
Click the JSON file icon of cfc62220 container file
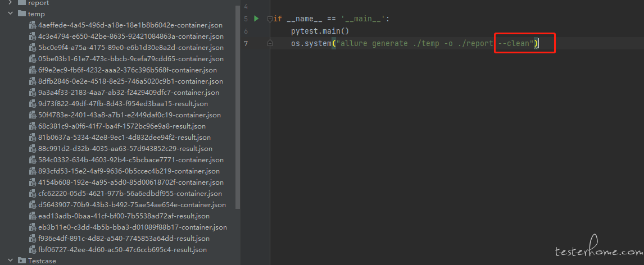pos(33,193)
